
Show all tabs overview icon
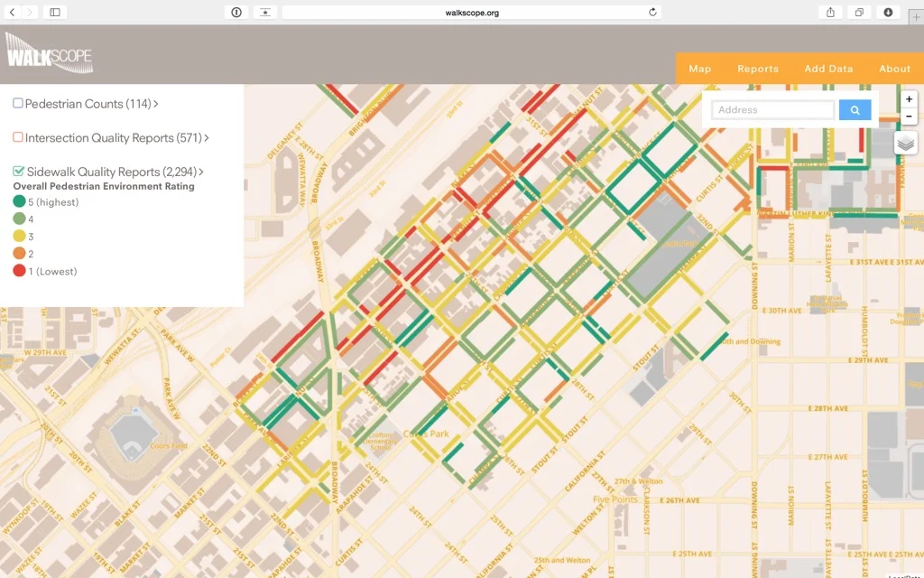(859, 12)
